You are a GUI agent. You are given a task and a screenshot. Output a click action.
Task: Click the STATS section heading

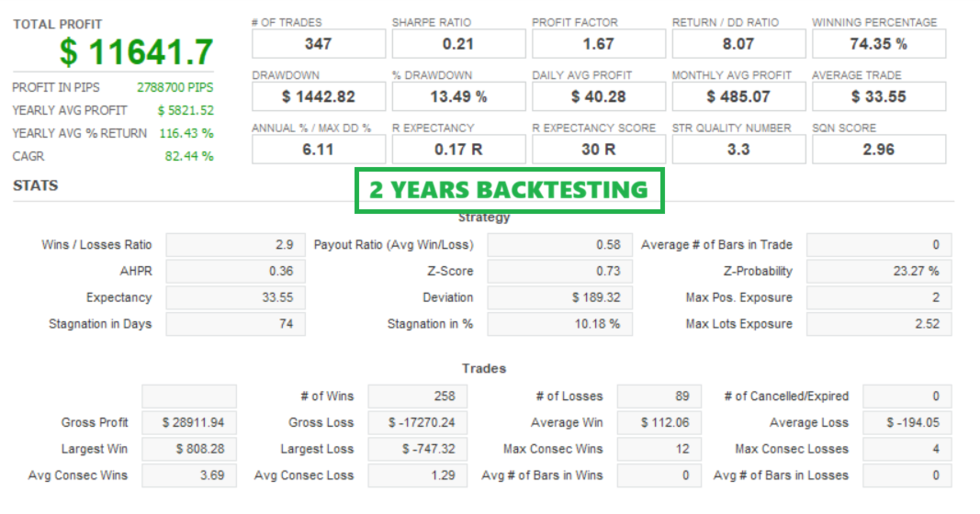tap(36, 185)
